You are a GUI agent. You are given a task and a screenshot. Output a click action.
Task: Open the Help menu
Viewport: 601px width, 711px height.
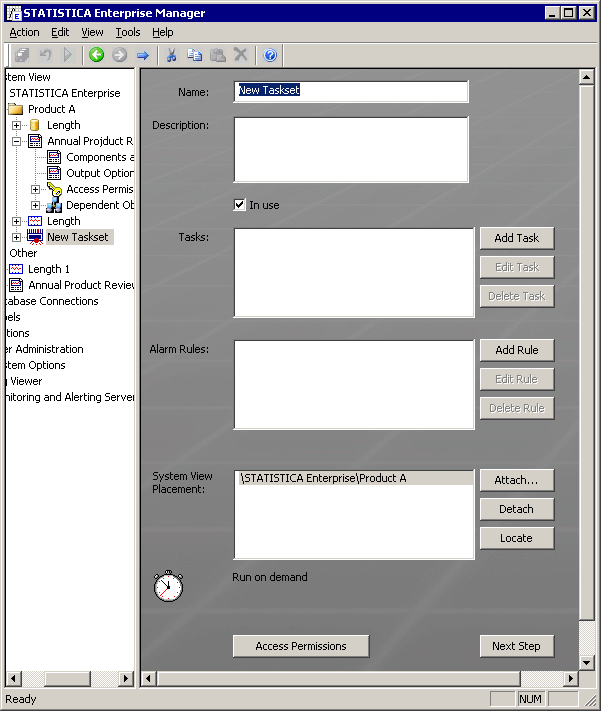click(x=162, y=32)
